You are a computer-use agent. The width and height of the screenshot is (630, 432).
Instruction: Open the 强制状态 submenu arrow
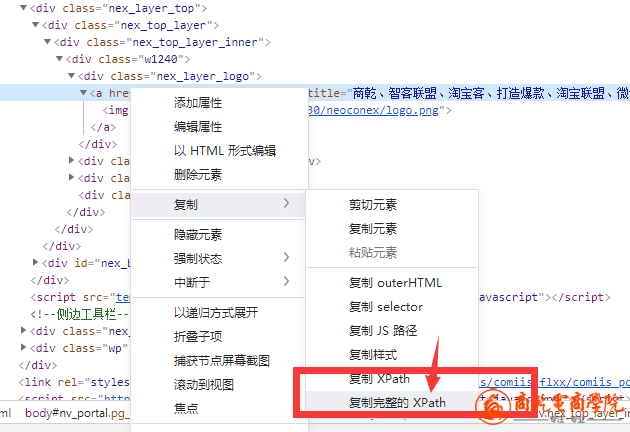click(286, 257)
